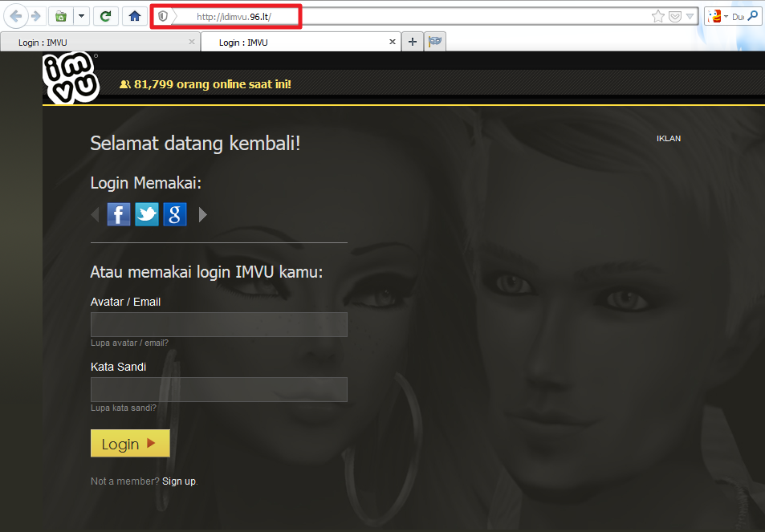
Task: Close the first Login : IMVU tab
Action: click(x=192, y=42)
